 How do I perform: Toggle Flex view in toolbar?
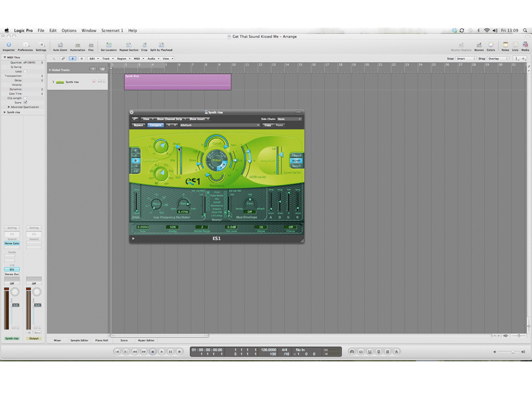(x=91, y=46)
